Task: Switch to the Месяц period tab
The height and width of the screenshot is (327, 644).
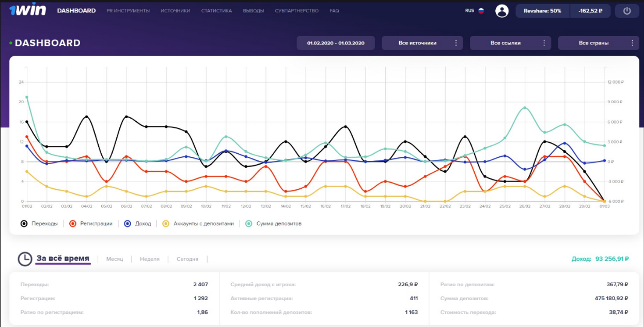Action: point(115,259)
